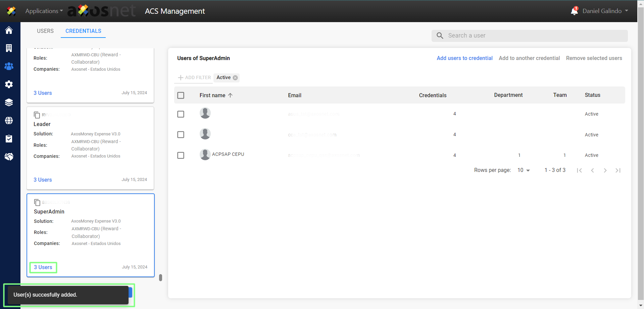Viewport: 644px width, 309px height.
Task: Toggle the select-all header checkbox
Action: (181, 96)
